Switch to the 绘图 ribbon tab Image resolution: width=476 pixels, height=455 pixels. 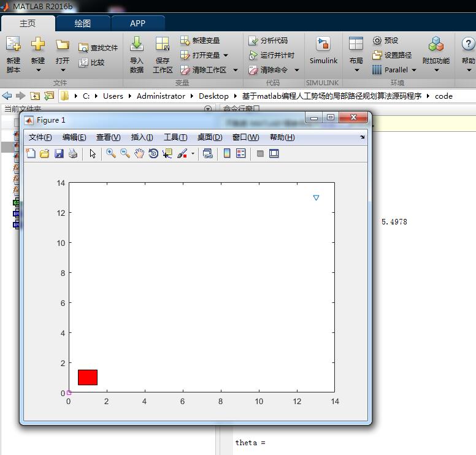83,23
